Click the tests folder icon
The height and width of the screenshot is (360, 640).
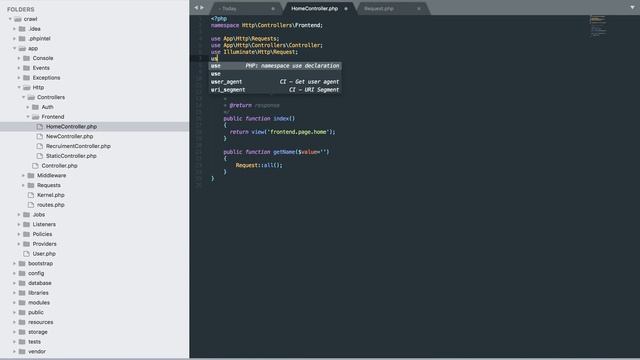point(22,342)
